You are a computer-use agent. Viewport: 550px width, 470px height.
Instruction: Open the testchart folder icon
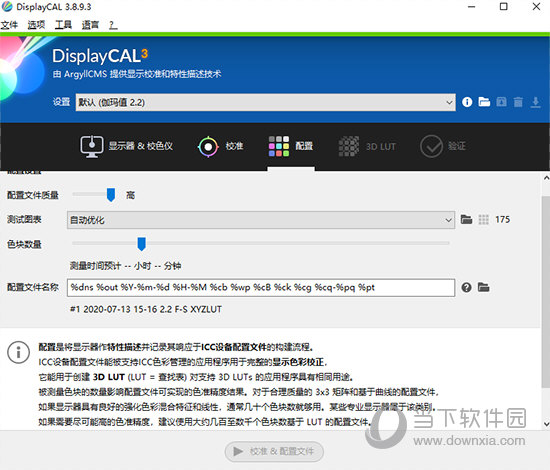click(x=466, y=220)
